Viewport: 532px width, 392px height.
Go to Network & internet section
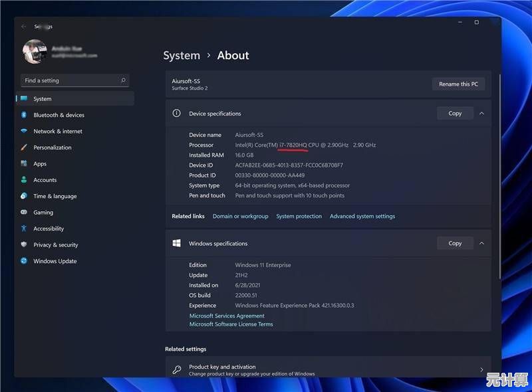click(x=75, y=132)
